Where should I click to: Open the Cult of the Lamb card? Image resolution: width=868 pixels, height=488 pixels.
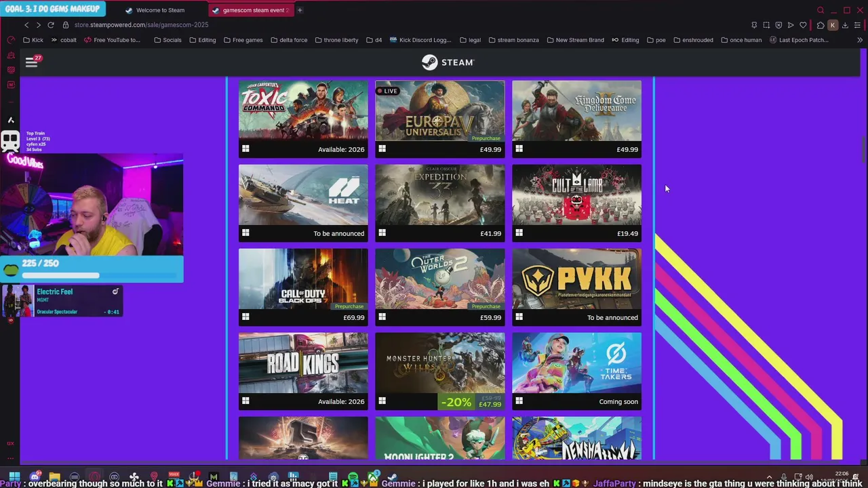[576, 203]
